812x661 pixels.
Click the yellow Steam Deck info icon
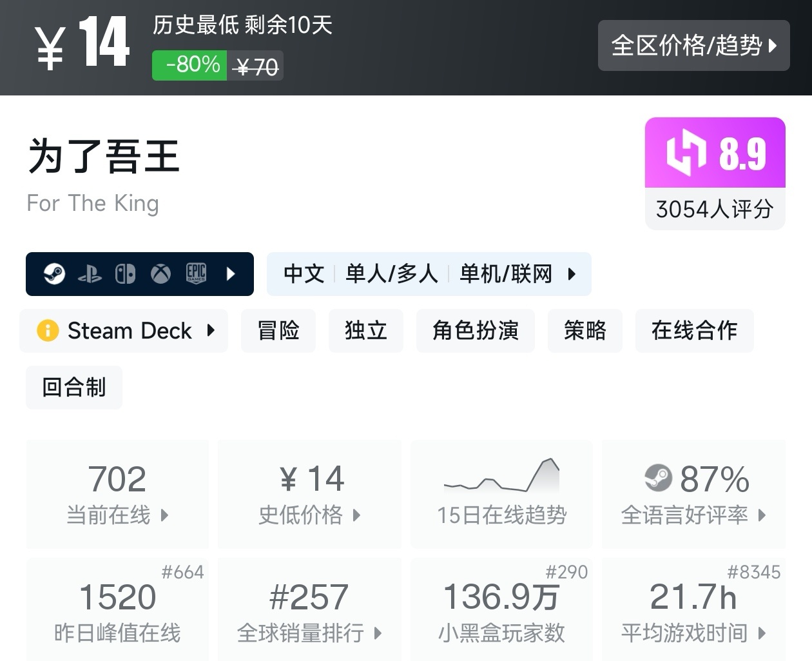tap(48, 331)
